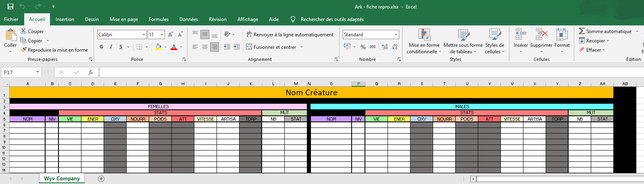
Task: Click Somme automatique button
Action: coord(605,31)
